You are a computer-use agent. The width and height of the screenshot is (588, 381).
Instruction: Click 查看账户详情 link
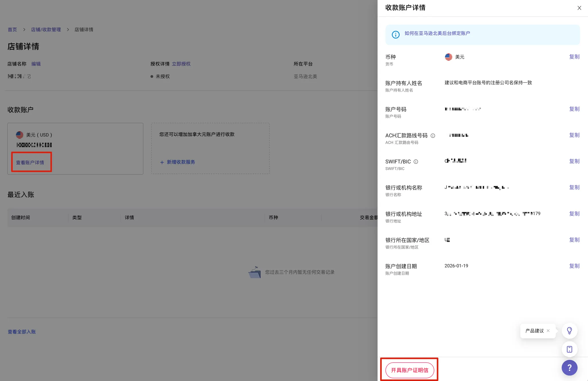point(30,163)
